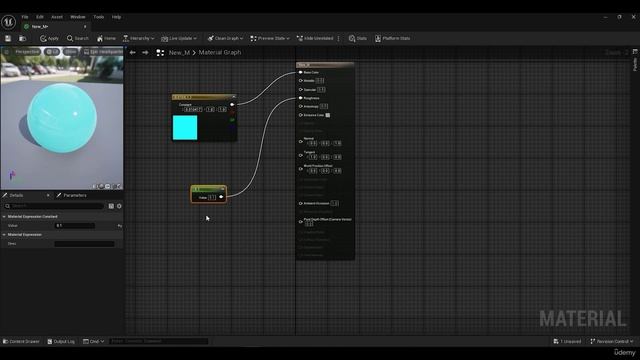Open the Lit view mode menu
Screen dimensions: 640x360
click(52, 52)
